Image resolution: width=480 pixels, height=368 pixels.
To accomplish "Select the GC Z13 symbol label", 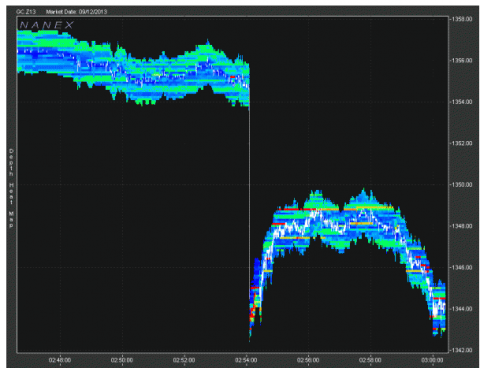I will coord(26,12).
